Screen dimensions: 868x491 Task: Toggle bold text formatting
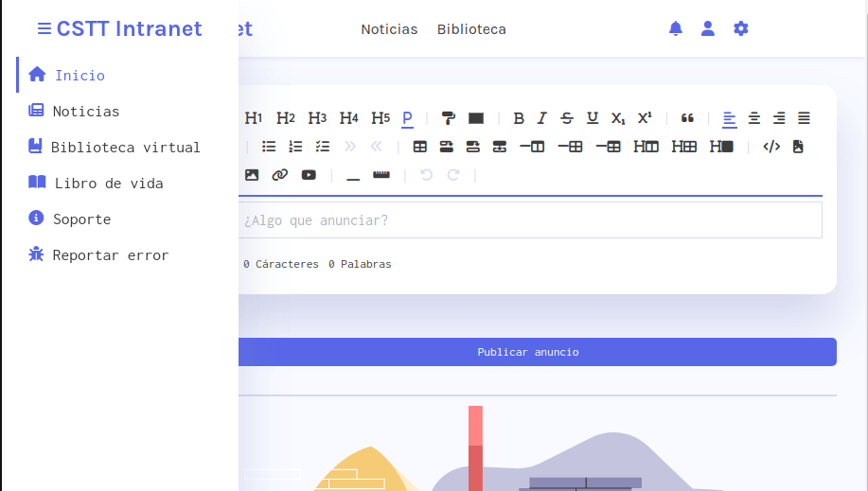pyautogui.click(x=519, y=118)
